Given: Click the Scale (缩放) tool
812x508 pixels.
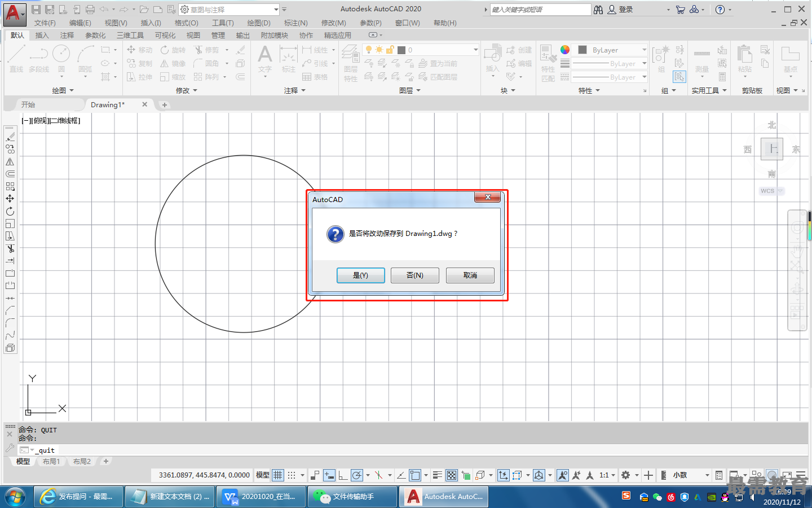Looking at the screenshot, I should (x=173, y=77).
